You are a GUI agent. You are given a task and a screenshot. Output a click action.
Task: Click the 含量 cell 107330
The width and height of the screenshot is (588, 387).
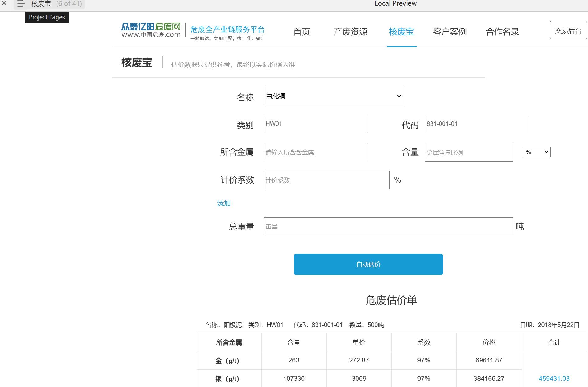tap(294, 379)
